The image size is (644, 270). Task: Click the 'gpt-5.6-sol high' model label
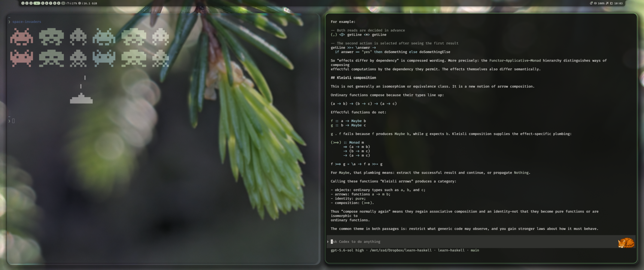click(x=347, y=250)
